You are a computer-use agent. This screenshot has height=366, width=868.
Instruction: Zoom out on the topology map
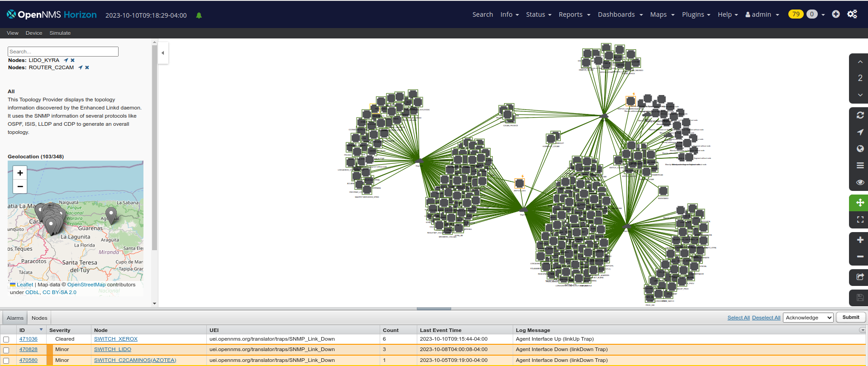click(860, 257)
